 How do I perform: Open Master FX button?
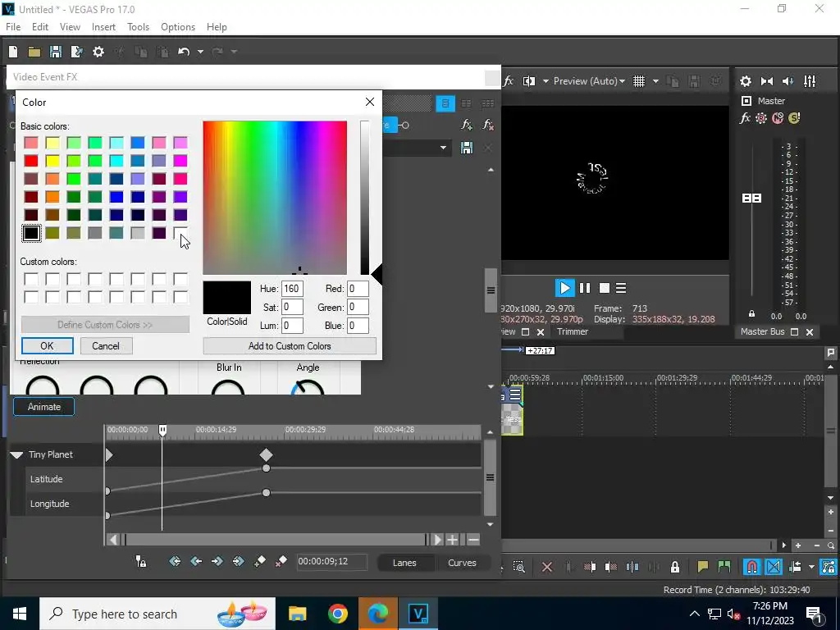pos(745,118)
